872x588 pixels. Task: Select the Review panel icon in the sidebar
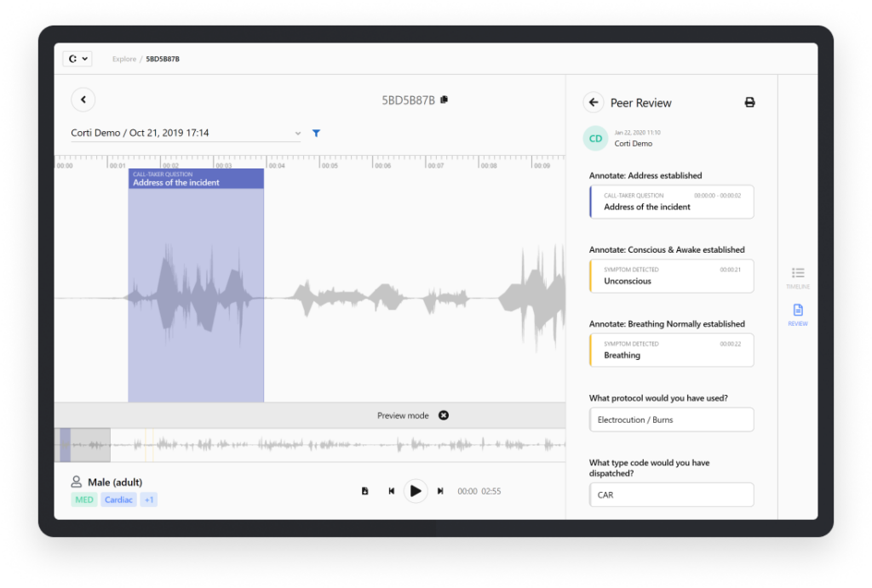click(x=798, y=313)
